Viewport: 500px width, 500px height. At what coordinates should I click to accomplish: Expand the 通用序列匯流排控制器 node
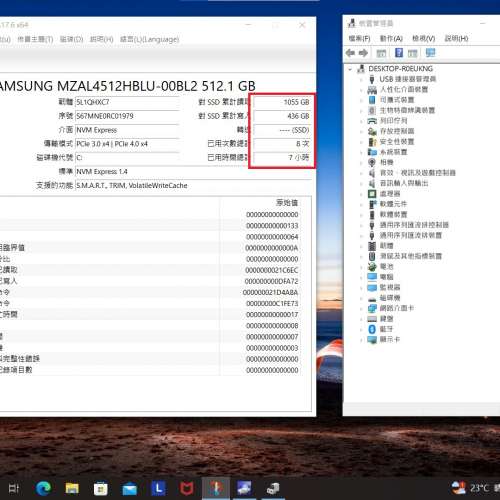click(361, 225)
